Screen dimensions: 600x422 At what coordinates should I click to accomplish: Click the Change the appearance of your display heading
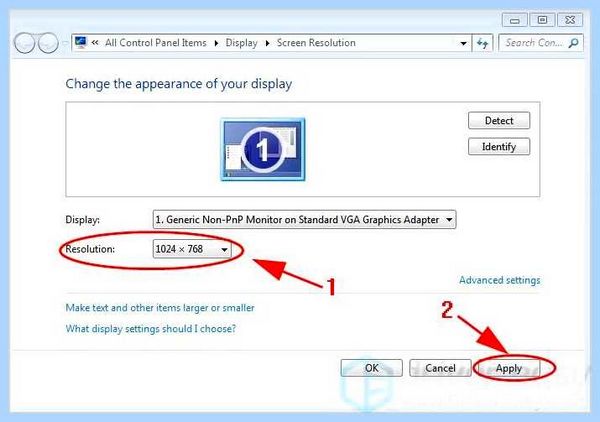coord(179,84)
